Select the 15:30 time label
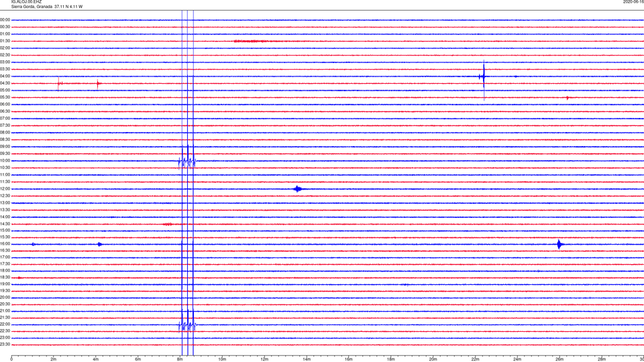 click(5, 237)
